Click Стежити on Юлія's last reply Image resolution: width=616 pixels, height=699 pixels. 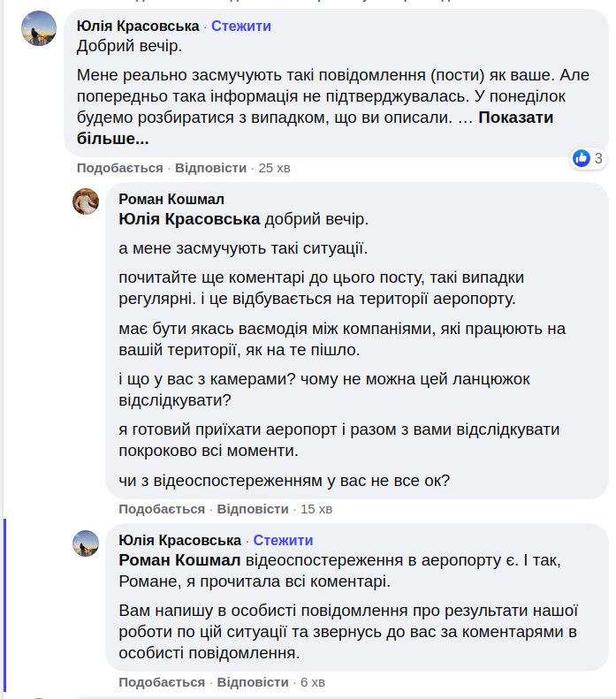(283, 541)
